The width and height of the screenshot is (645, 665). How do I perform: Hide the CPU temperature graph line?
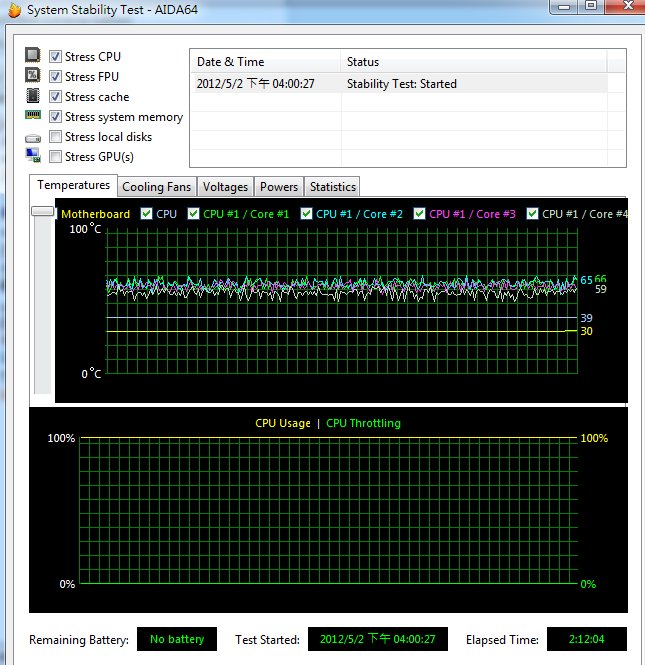click(146, 214)
